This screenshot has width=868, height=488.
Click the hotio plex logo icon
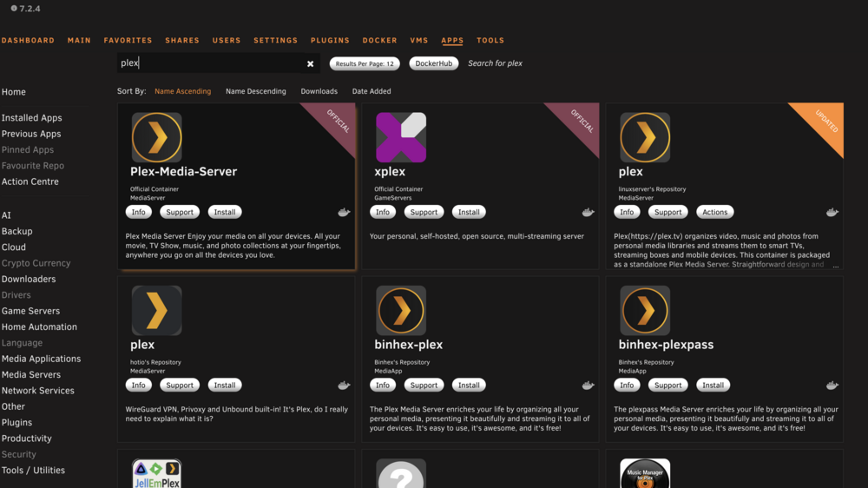click(x=156, y=310)
